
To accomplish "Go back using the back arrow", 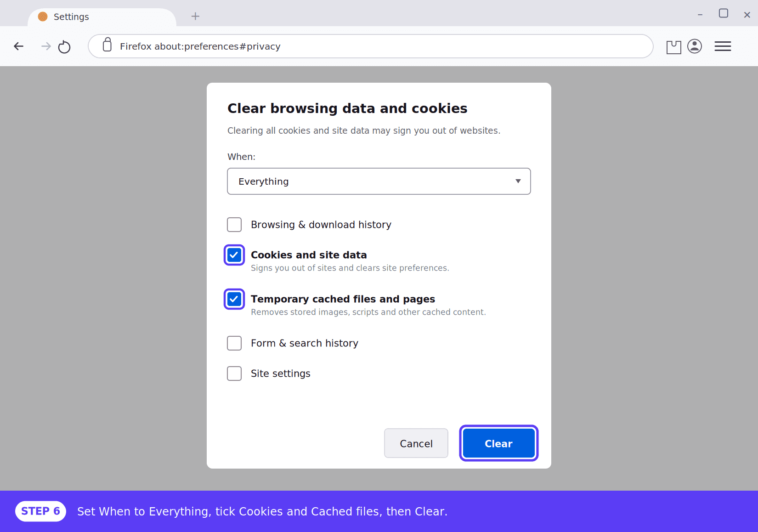I will [19, 46].
